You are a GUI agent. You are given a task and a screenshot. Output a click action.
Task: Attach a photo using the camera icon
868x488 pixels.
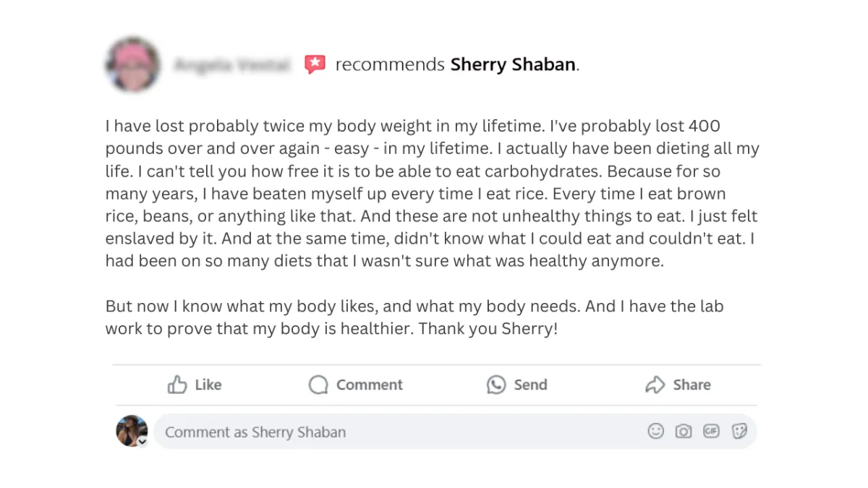(683, 432)
